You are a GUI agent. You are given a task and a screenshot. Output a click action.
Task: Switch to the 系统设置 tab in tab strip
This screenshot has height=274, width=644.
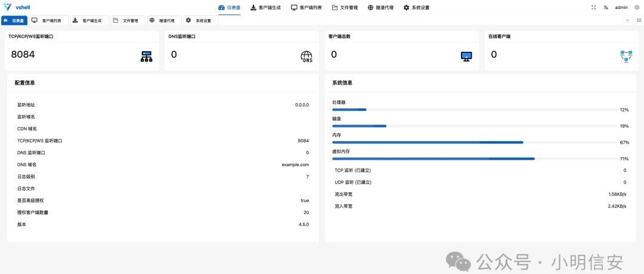(200, 20)
